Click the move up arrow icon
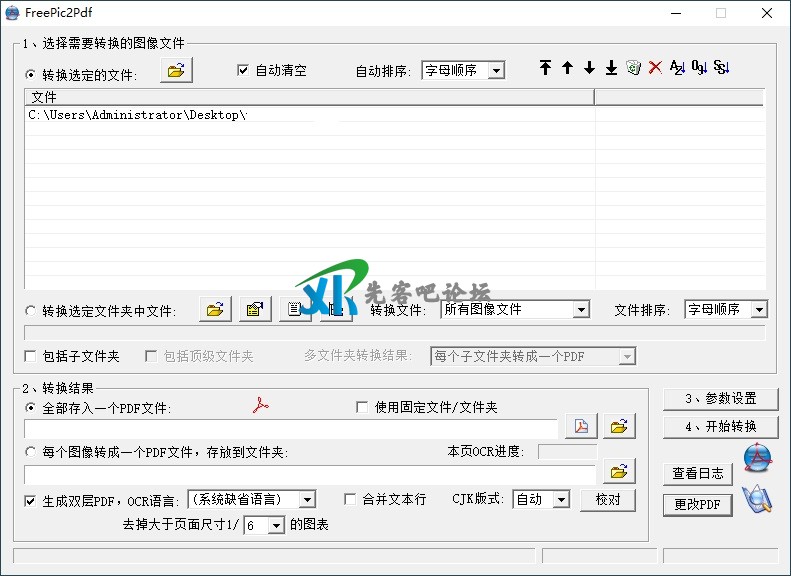This screenshot has height=576, width=791. 567,68
